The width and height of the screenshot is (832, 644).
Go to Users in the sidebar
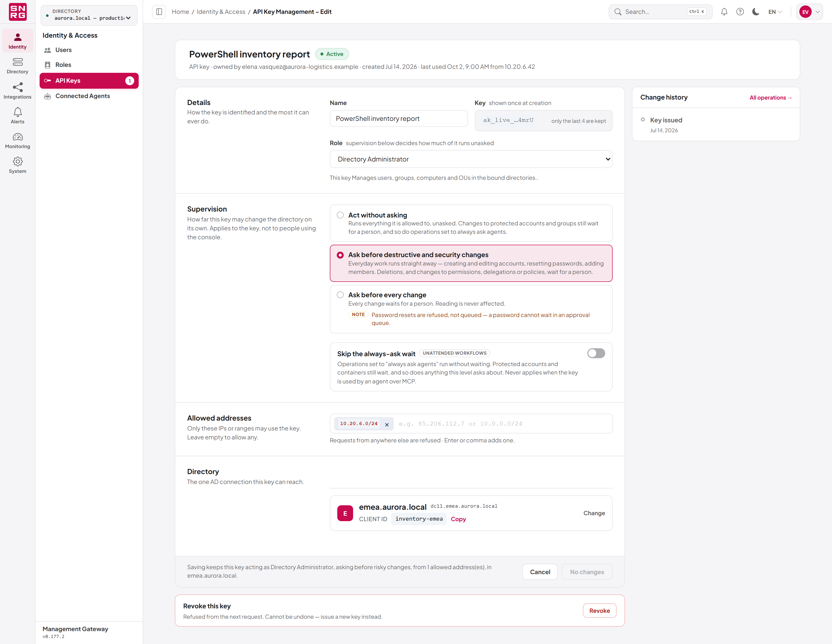(89, 50)
